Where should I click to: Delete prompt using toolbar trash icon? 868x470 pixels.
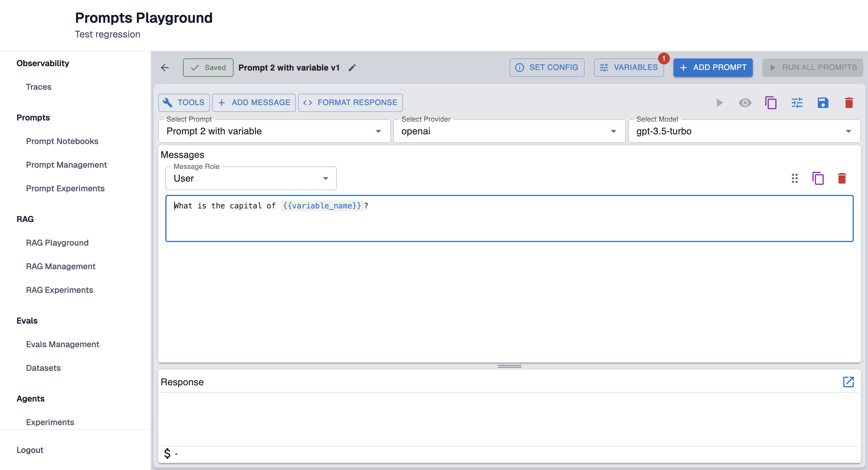(849, 102)
